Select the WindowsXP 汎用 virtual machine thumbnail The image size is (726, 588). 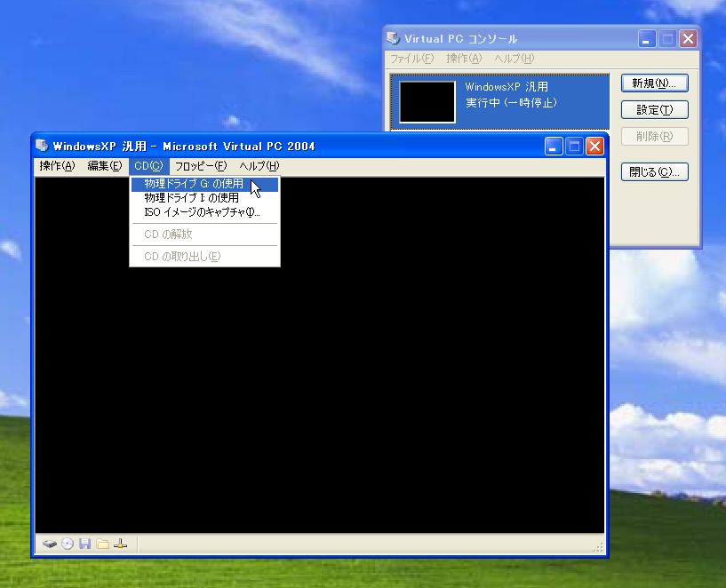(427, 102)
